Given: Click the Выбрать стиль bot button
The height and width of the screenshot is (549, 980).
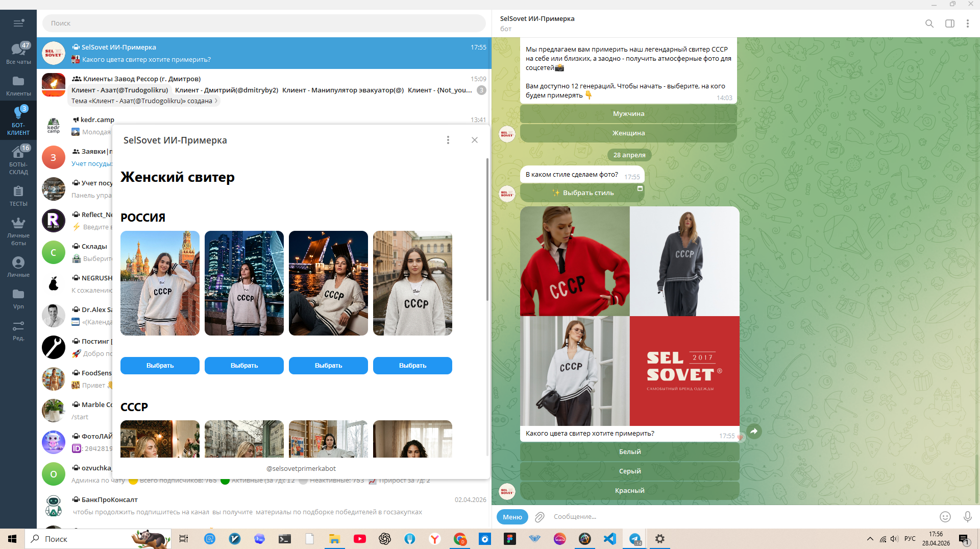Looking at the screenshot, I should click(x=582, y=193).
